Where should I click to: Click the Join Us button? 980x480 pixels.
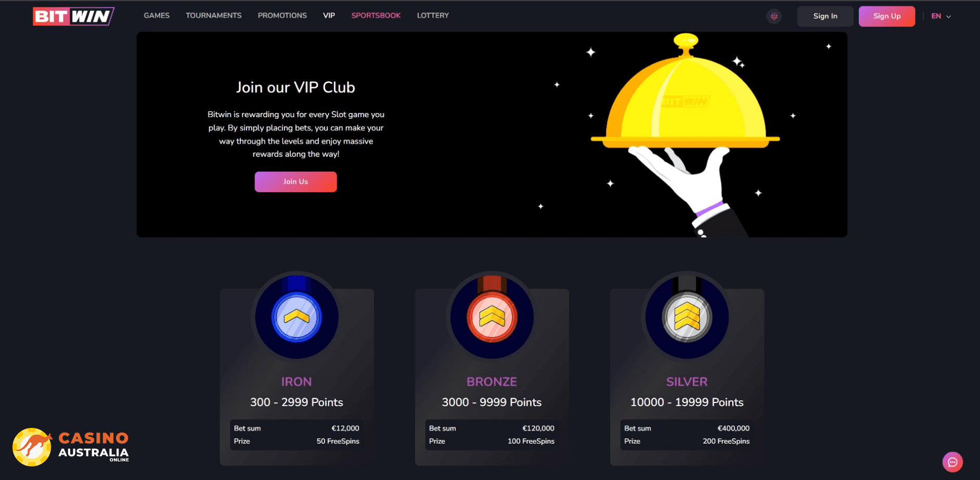coord(296,182)
